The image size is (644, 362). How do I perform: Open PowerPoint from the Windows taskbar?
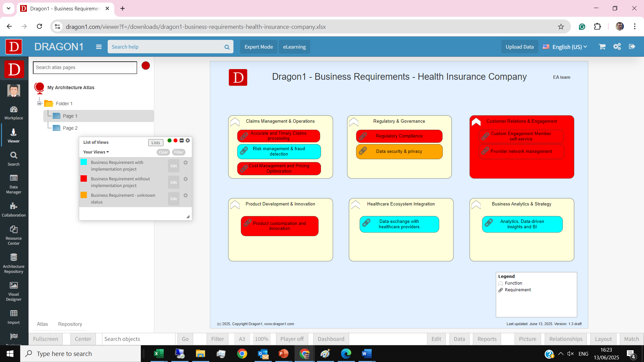tap(283, 354)
